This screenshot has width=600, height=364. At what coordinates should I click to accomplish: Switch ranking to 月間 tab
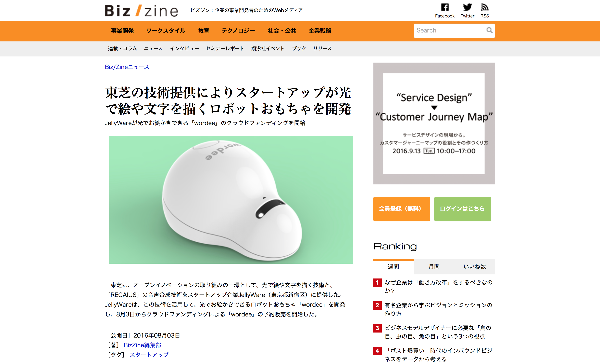click(434, 267)
